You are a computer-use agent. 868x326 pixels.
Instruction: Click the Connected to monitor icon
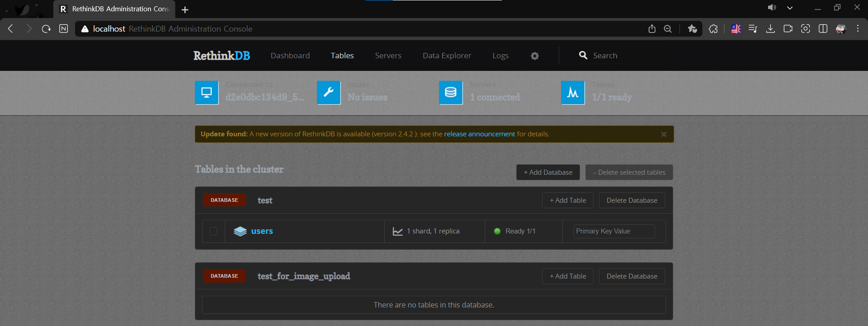207,93
